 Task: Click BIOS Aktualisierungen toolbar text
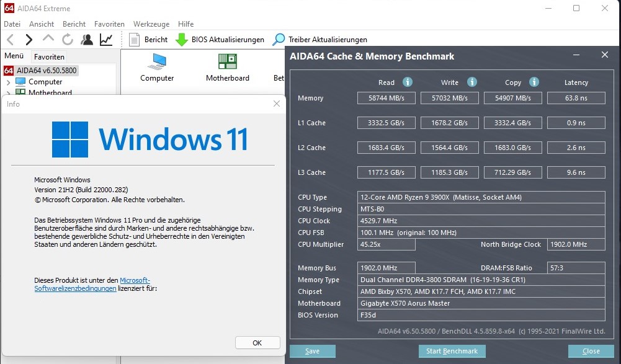[x=228, y=40]
